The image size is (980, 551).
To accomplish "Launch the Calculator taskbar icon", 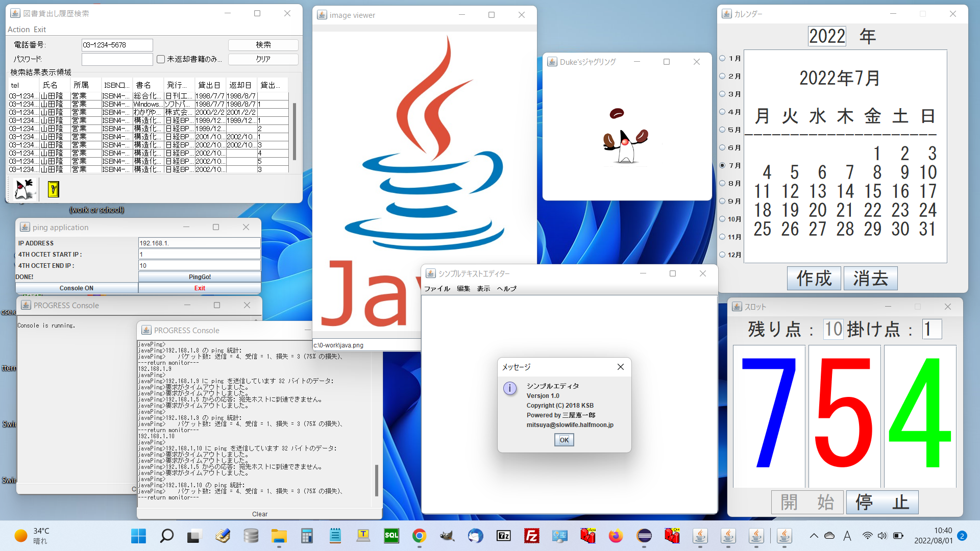I will click(307, 536).
